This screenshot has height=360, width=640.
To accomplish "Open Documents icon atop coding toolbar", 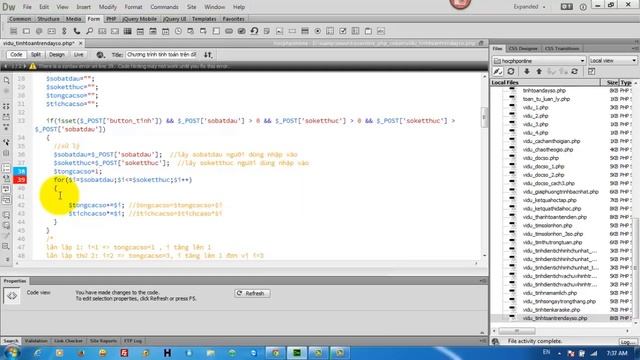I will pyautogui.click(x=6, y=80).
